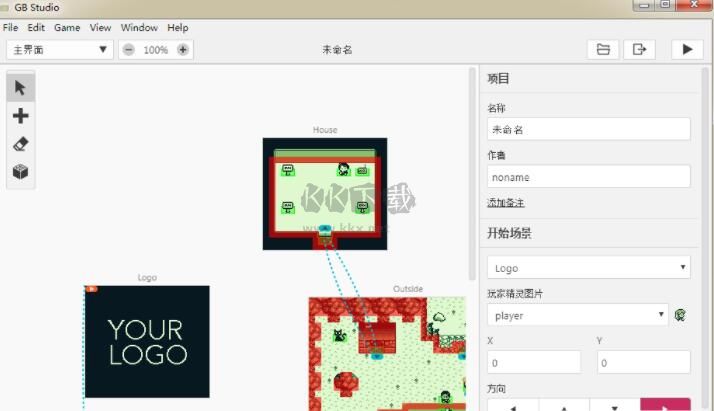Click 未命名 project title in toolbar

pyautogui.click(x=337, y=50)
